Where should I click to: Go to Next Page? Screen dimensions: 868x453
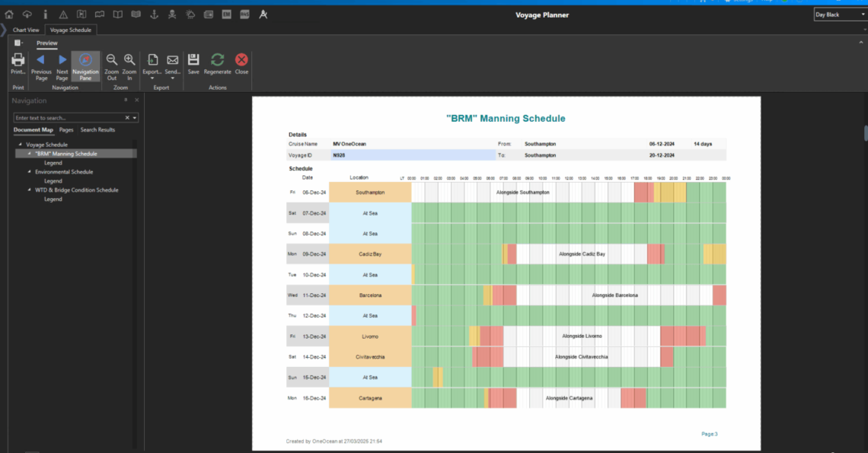62,63
